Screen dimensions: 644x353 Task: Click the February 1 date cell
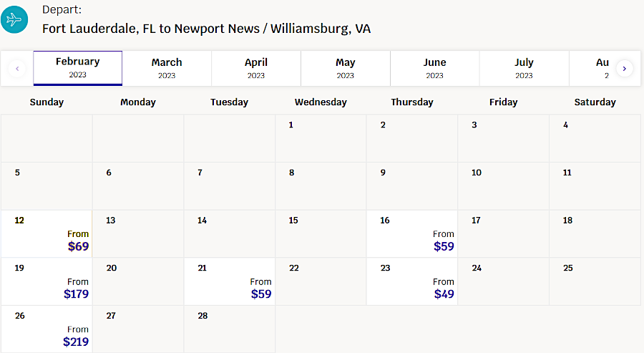(x=321, y=138)
